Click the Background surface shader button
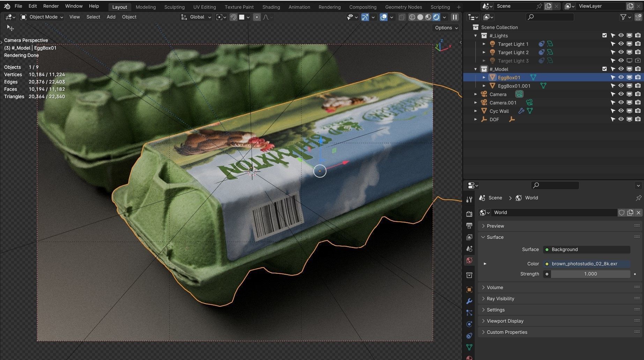644x360 pixels. tap(586, 250)
